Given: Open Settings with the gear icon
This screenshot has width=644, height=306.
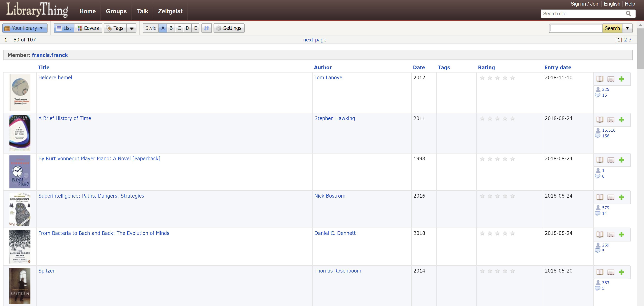Looking at the screenshot, I should (x=229, y=28).
